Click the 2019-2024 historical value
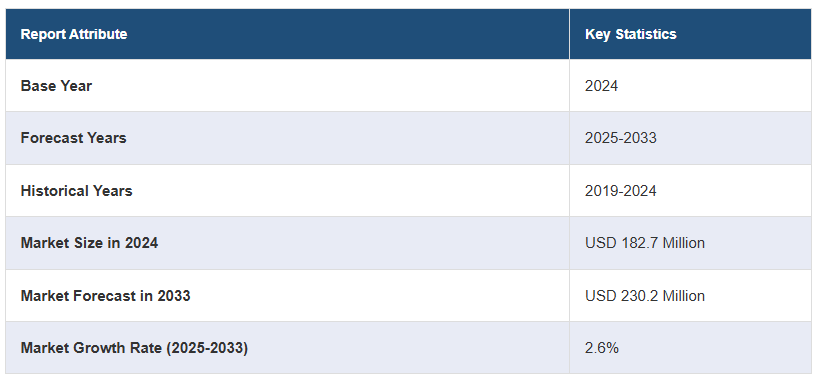The width and height of the screenshot is (818, 378). [621, 191]
